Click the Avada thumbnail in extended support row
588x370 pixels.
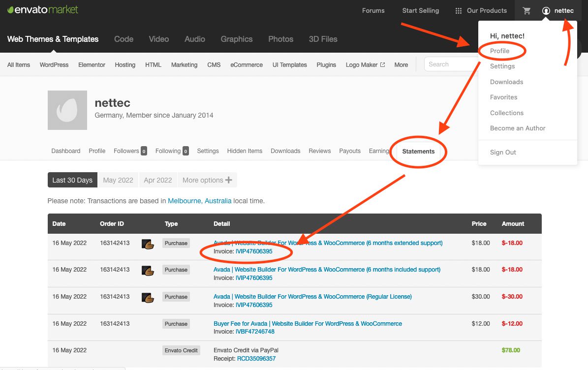pos(148,244)
